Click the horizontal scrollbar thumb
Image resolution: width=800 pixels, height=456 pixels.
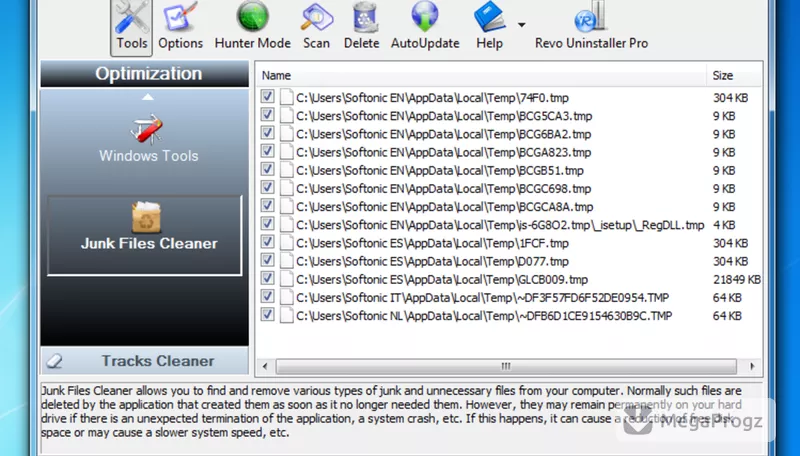tap(506, 366)
